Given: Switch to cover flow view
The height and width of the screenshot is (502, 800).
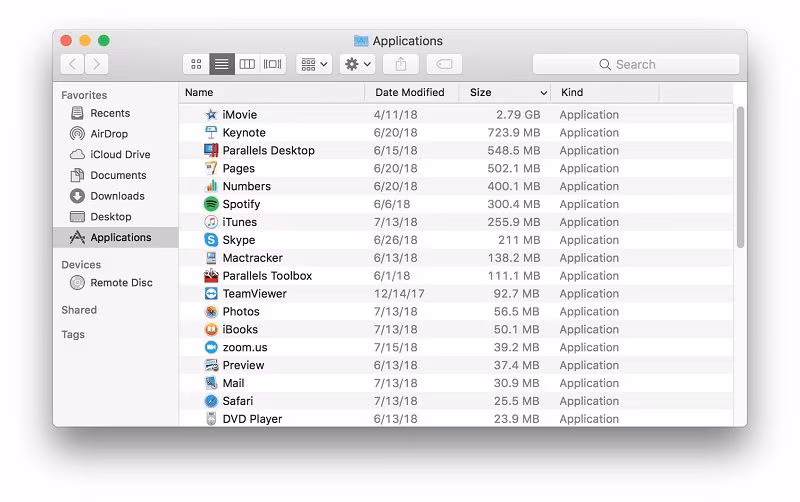Looking at the screenshot, I should (x=272, y=64).
